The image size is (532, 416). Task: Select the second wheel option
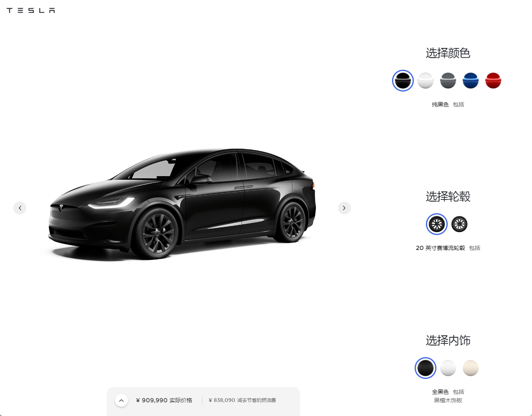pyautogui.click(x=459, y=224)
